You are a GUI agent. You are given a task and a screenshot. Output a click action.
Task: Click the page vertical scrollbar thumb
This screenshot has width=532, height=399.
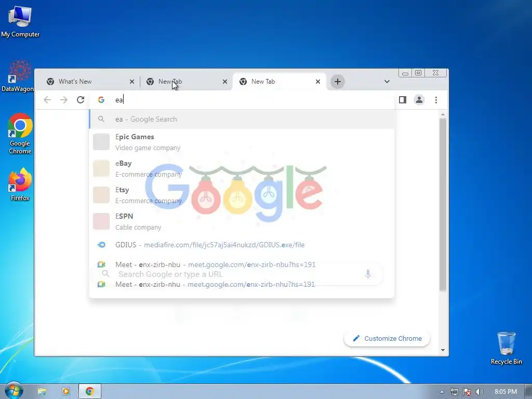(443, 205)
